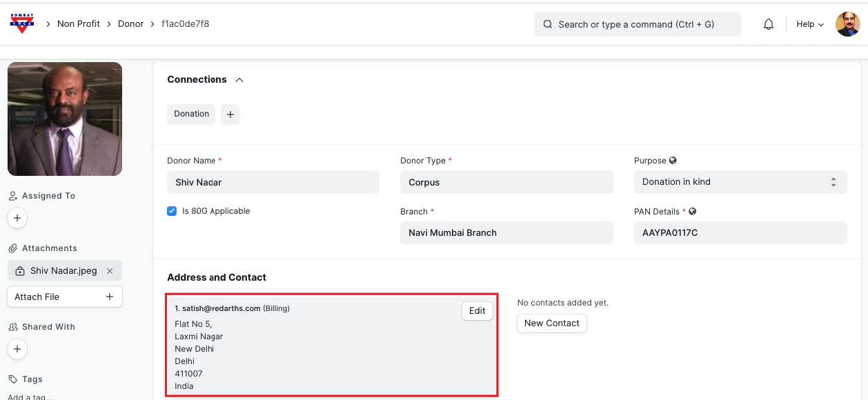The height and width of the screenshot is (400, 868).
Task: Click the Bombay YMCA logo icon
Action: (x=21, y=23)
